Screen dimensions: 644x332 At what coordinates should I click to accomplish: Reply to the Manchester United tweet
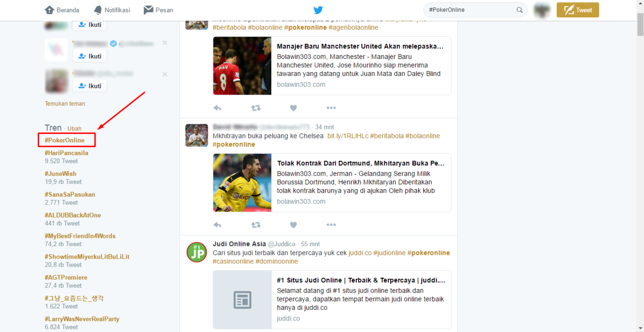point(217,108)
